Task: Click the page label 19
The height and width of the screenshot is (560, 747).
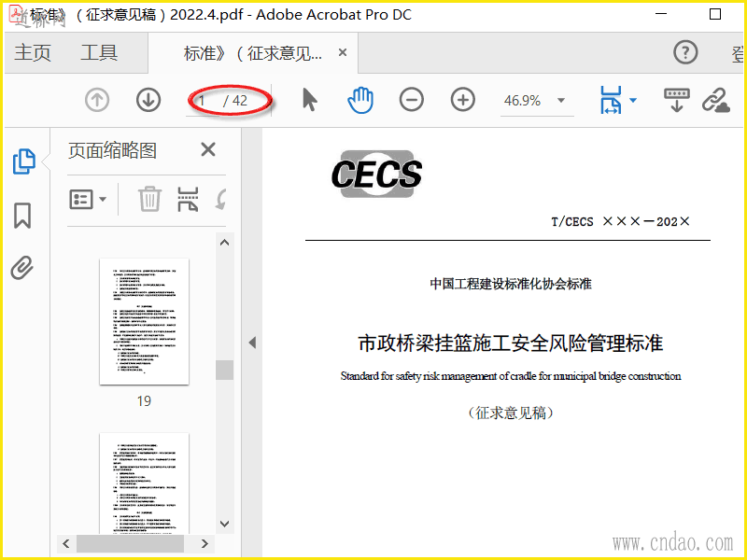Action: (144, 401)
